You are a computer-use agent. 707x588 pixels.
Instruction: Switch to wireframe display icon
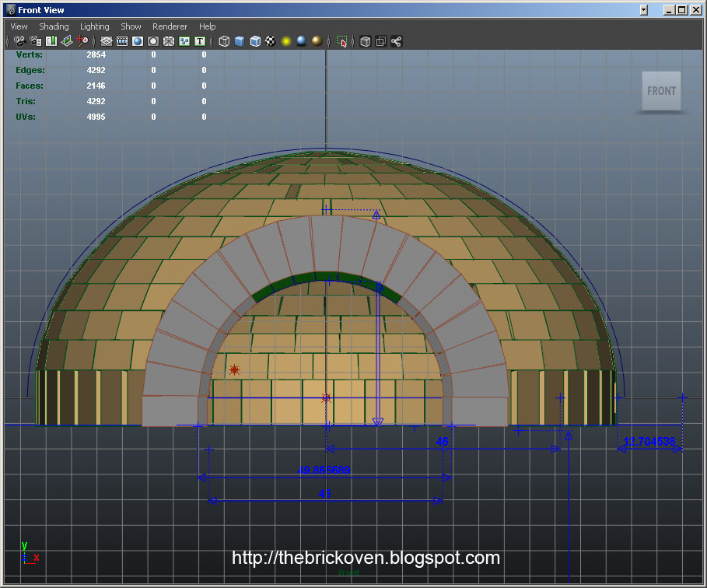[x=223, y=41]
